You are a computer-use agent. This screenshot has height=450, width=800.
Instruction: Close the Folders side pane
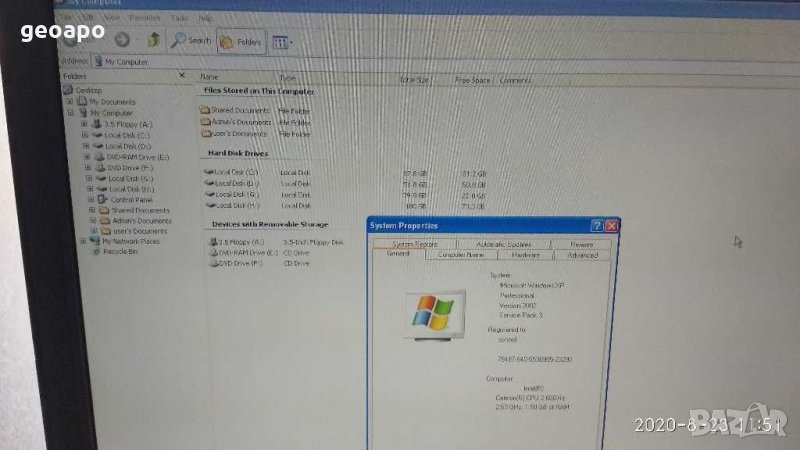[182, 75]
